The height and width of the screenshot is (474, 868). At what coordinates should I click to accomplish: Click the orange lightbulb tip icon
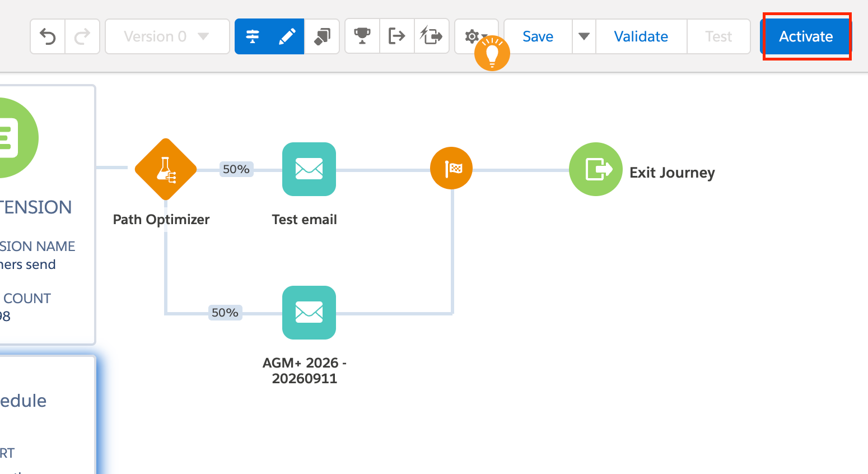click(492, 53)
